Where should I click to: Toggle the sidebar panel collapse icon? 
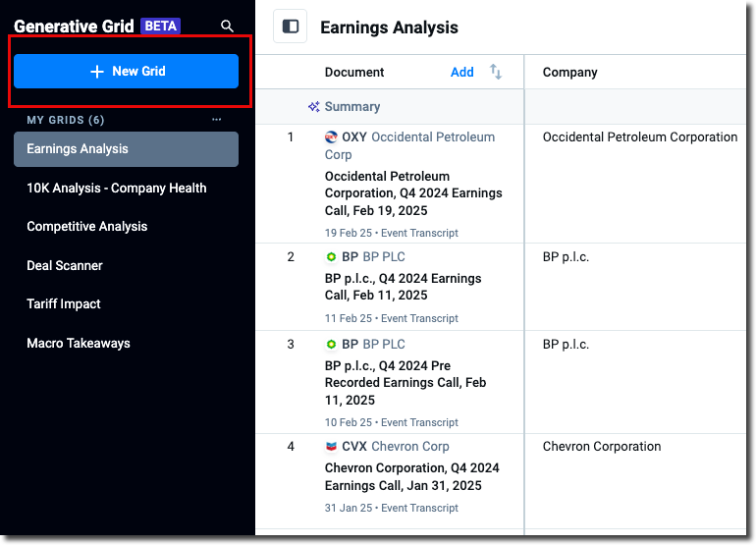[x=291, y=27]
